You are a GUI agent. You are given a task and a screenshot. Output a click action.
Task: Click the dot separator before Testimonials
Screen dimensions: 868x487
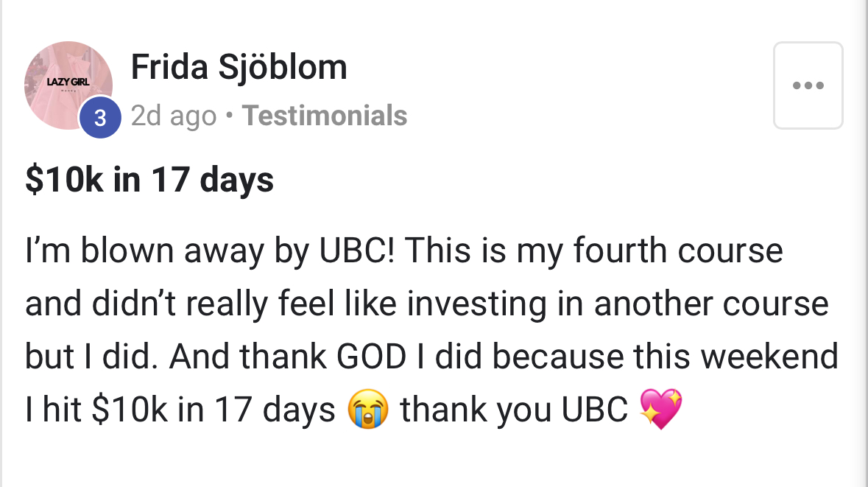tap(229, 116)
